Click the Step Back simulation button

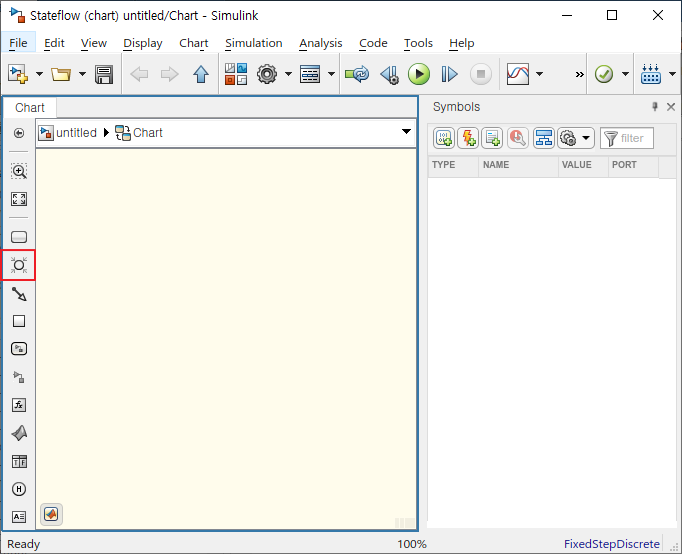(390, 74)
